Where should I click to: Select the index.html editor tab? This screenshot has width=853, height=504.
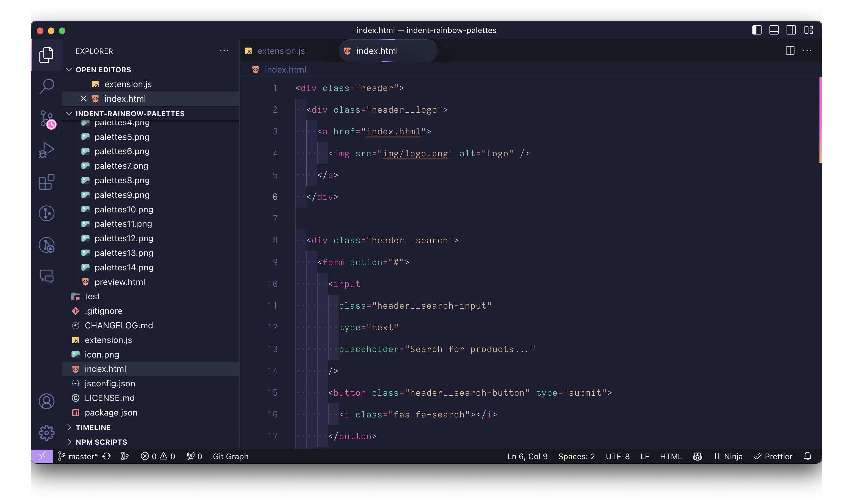(x=377, y=51)
